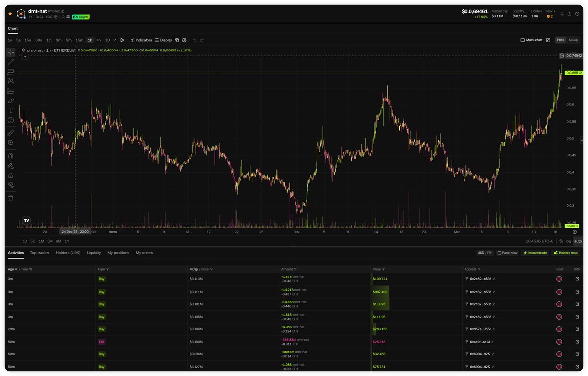This screenshot has width=588, height=376.
Task: Open Holders map
Action: click(566, 253)
